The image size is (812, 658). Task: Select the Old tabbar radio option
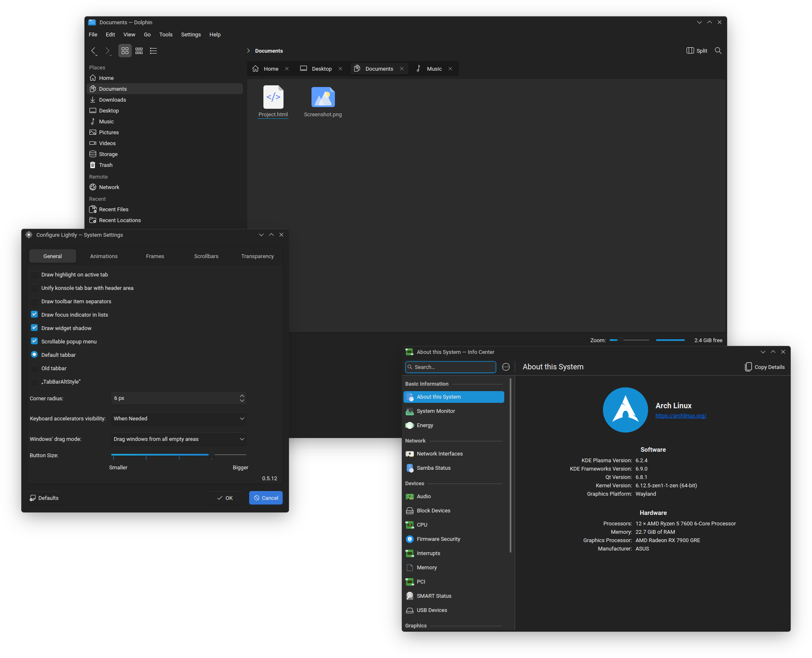click(34, 368)
